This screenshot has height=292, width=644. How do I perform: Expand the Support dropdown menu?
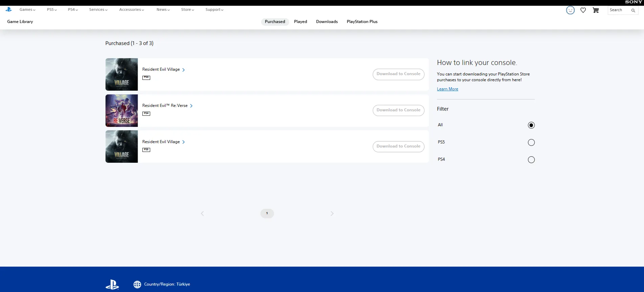pyautogui.click(x=214, y=9)
